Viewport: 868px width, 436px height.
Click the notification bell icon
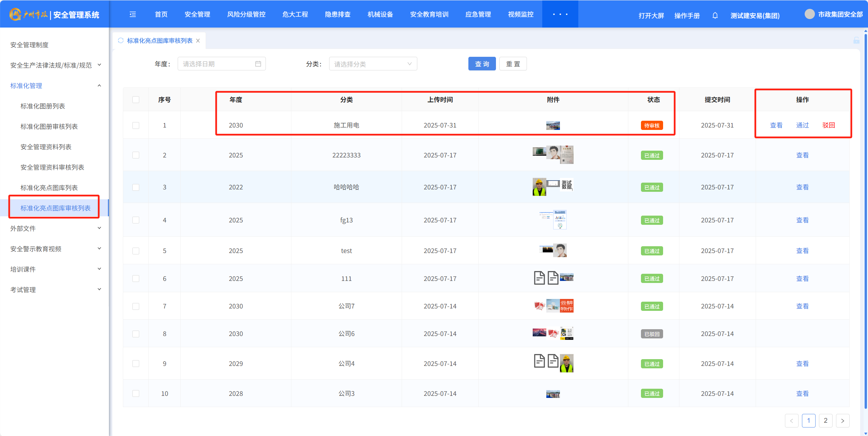point(715,16)
